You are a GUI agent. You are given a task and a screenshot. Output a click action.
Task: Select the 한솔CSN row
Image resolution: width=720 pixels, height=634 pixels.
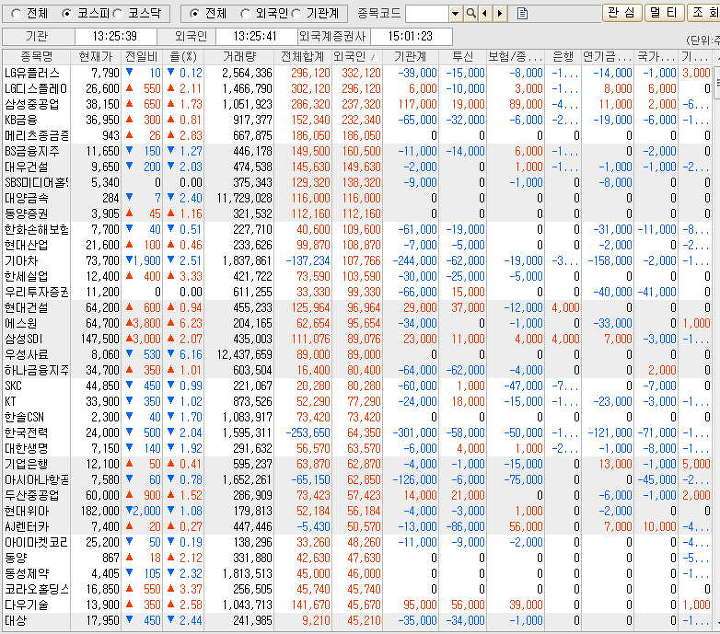coord(358,417)
